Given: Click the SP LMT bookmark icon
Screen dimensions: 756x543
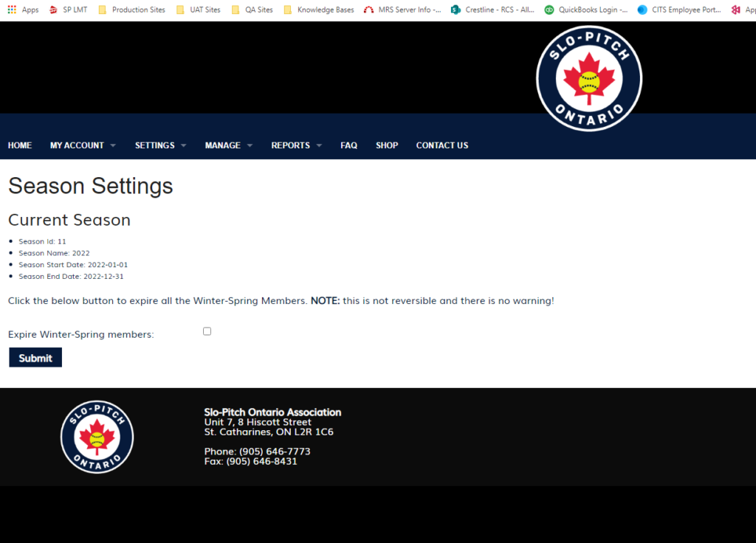Looking at the screenshot, I should 53,10.
